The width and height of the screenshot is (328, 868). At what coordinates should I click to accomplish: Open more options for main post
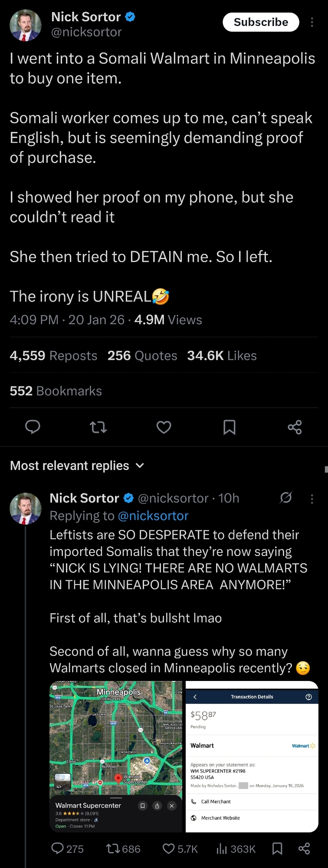click(x=312, y=23)
